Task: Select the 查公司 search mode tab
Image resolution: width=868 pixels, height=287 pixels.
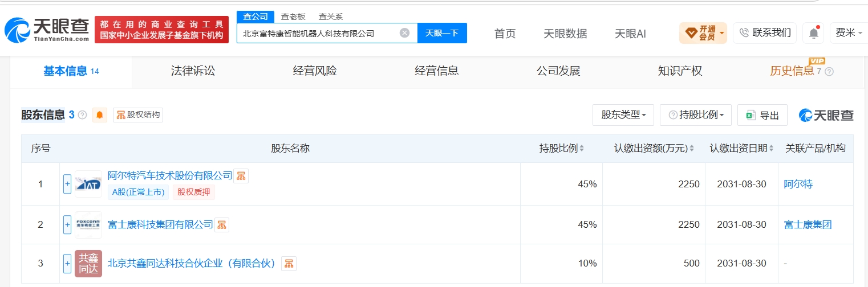Action: [x=255, y=17]
